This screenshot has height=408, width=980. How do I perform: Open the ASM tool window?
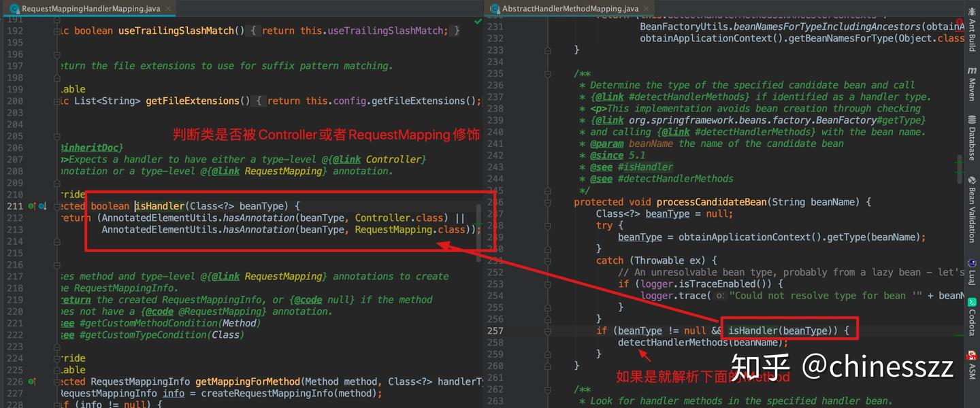pyautogui.click(x=972, y=365)
